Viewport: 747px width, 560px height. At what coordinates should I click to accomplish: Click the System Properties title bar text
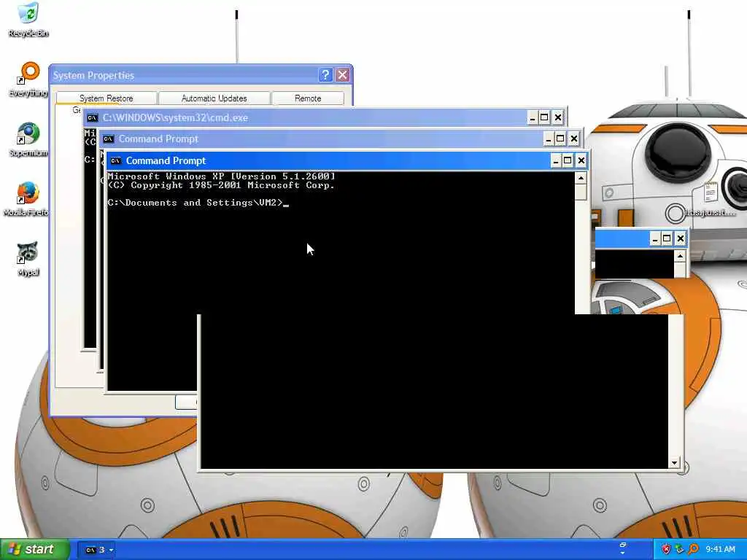point(93,76)
